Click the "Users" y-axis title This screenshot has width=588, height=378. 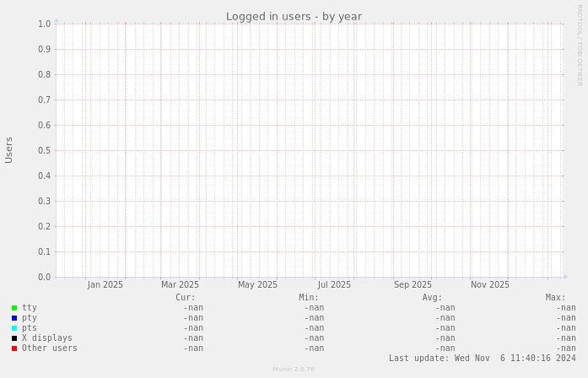pyautogui.click(x=9, y=150)
